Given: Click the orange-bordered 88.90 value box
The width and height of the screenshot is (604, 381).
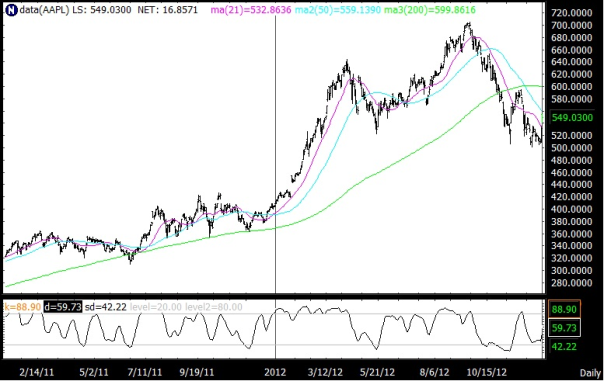Looking at the screenshot, I should tap(564, 309).
